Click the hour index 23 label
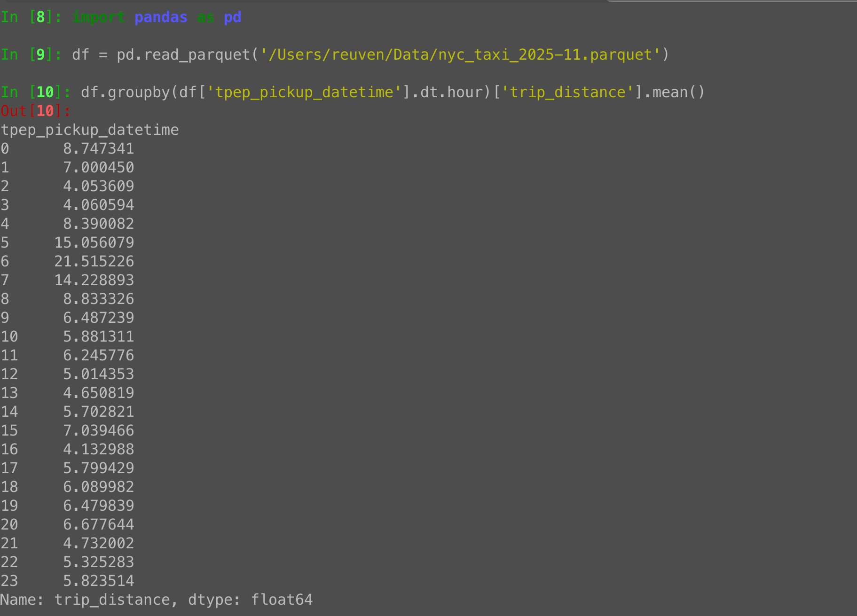The width and height of the screenshot is (857, 616). [9, 581]
